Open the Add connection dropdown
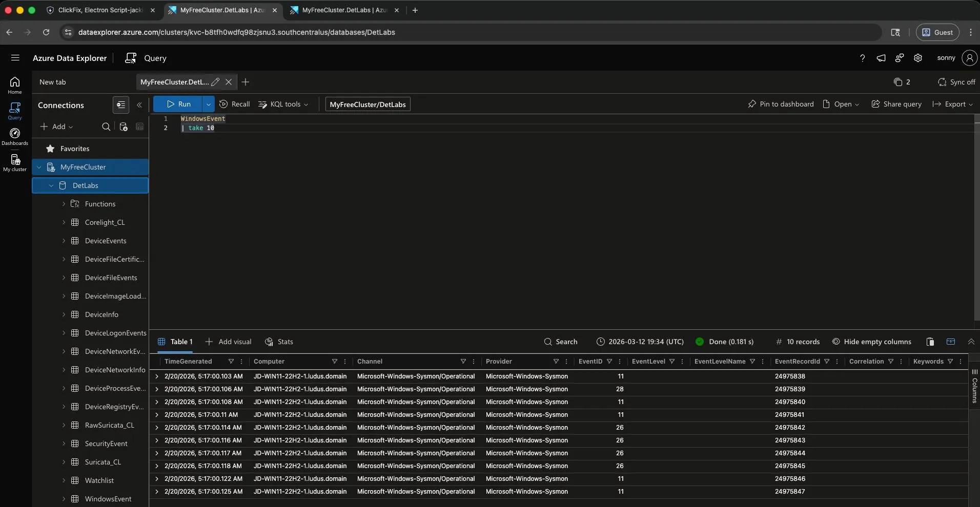The width and height of the screenshot is (980, 507). 56,126
